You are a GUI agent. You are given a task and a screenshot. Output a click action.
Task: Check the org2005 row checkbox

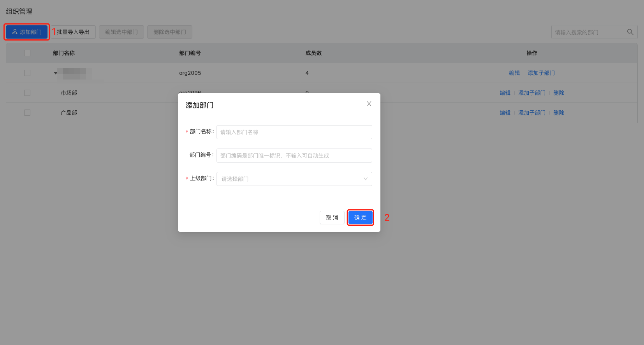click(27, 73)
